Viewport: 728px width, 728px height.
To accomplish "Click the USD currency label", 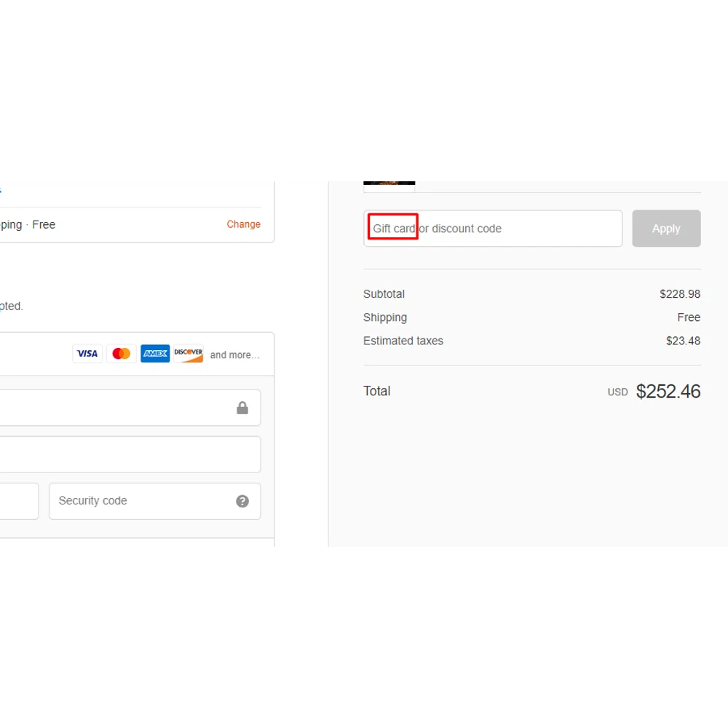I will [x=617, y=392].
